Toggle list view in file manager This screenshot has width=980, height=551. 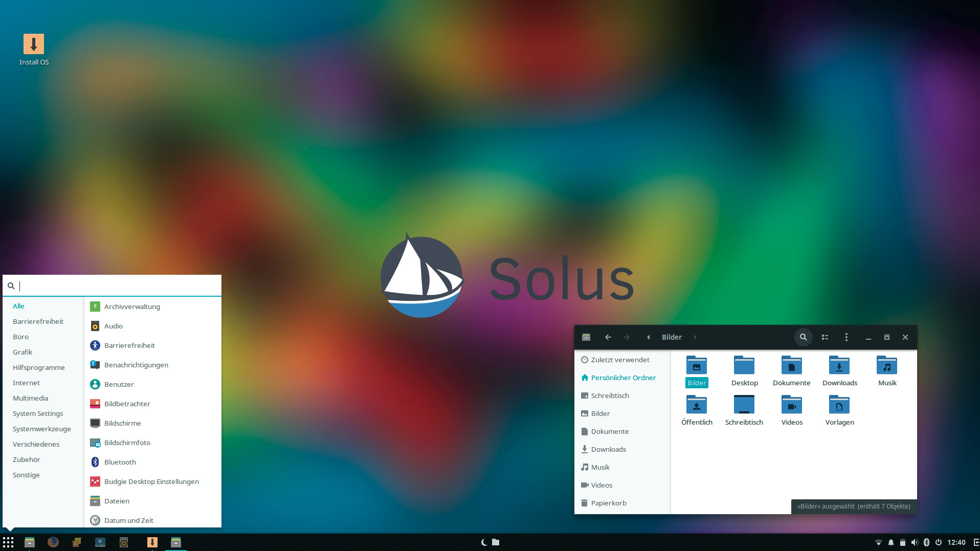(825, 337)
